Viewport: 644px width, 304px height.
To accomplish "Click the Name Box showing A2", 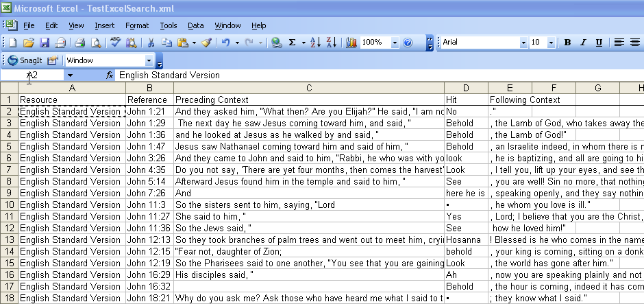I will tap(32, 75).
